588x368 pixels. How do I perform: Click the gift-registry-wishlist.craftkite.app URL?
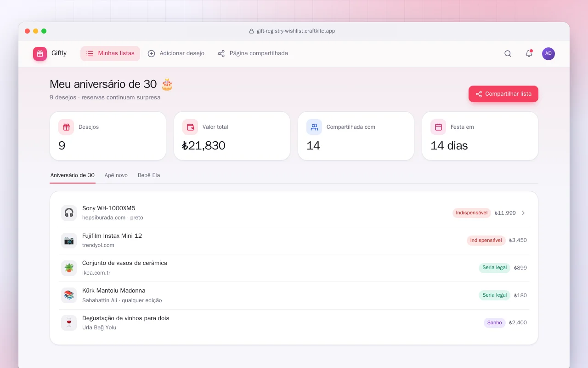296,31
